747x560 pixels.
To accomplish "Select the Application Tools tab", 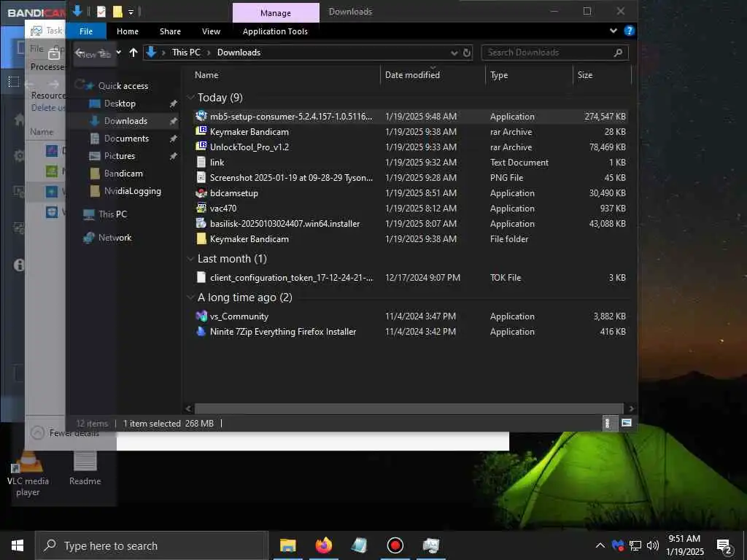I will pos(275,31).
